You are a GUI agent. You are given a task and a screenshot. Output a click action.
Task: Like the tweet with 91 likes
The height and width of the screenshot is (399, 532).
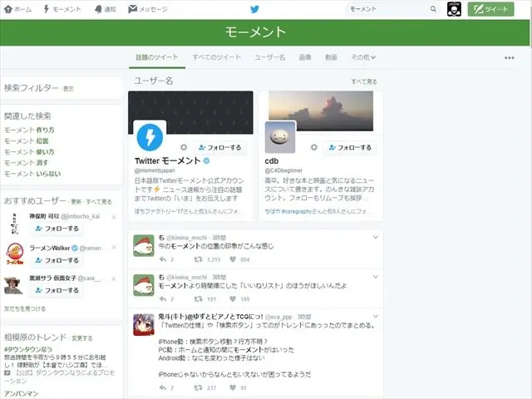click(233, 387)
